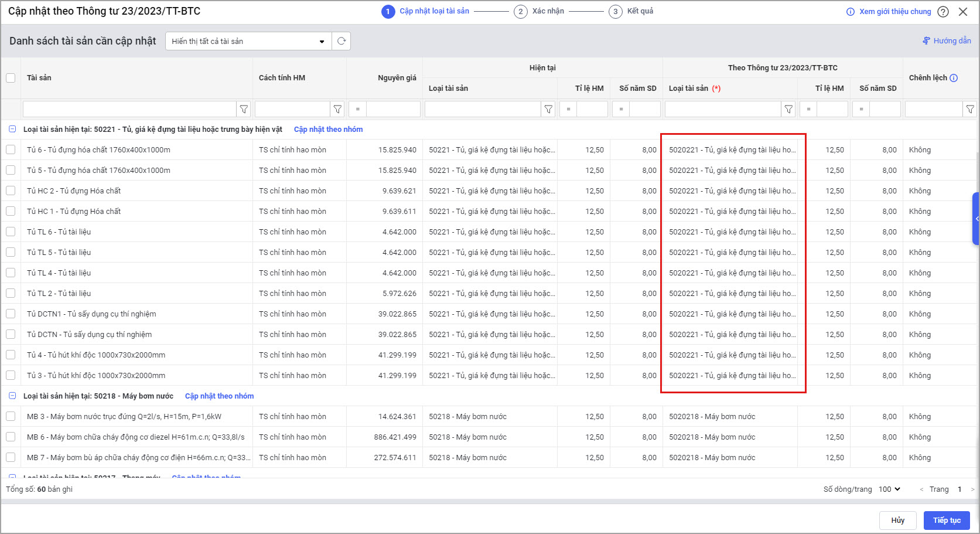Open rows per page dropdown showing 100
Image resolution: width=980 pixels, height=534 pixels.
(889, 489)
